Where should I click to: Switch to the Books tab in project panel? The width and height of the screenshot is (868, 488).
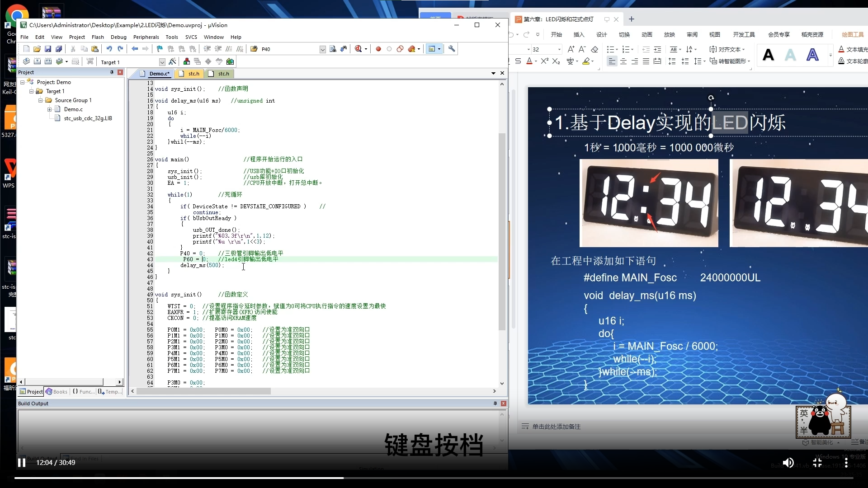pyautogui.click(x=57, y=392)
